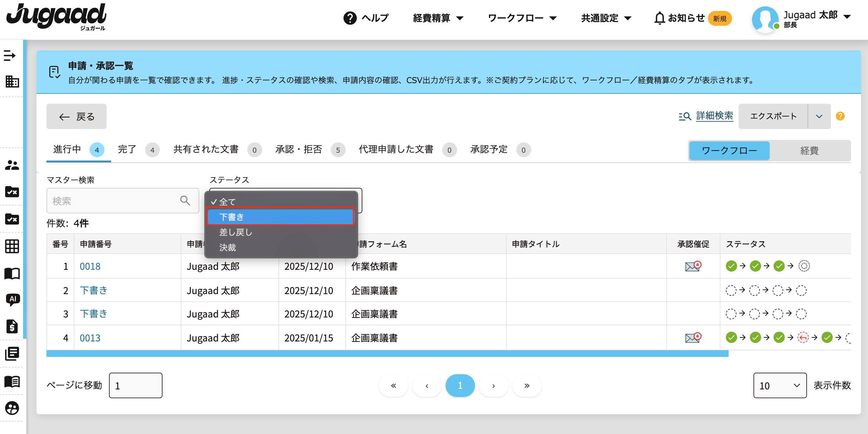868x434 pixels.
Task: Switch to the 完了 tab
Action: click(127, 150)
